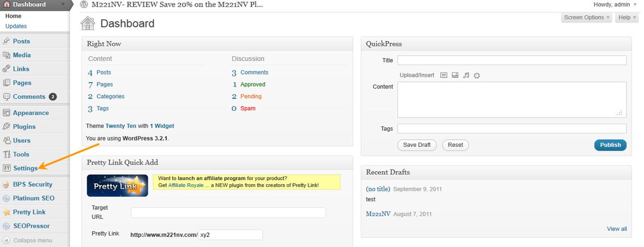Viewport: 644px width, 247px height.
Task: Click the Plugins icon in sidebar
Action: (6, 127)
